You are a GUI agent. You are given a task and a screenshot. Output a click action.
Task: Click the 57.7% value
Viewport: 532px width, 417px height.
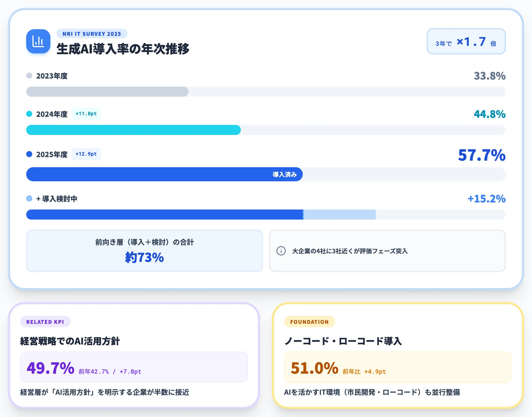coord(482,155)
